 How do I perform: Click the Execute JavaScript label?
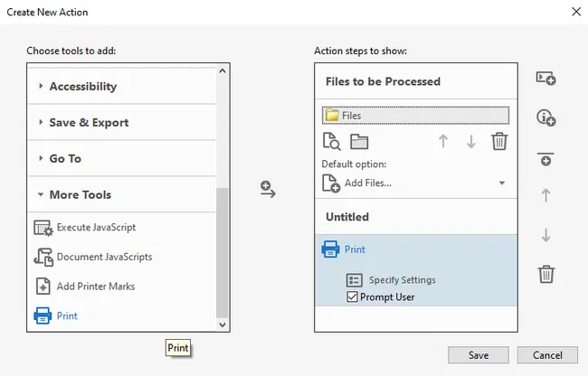coord(96,228)
